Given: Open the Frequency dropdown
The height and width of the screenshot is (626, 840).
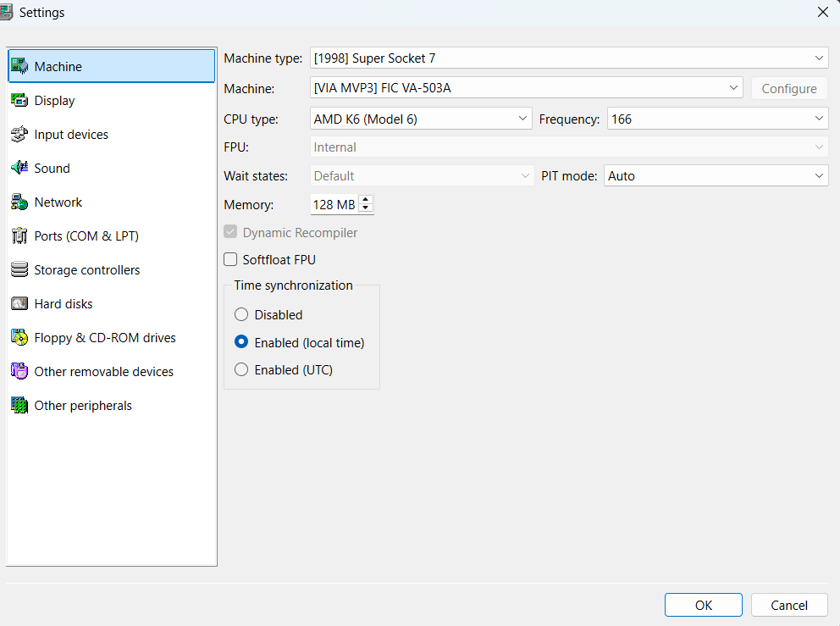Looking at the screenshot, I should 716,119.
